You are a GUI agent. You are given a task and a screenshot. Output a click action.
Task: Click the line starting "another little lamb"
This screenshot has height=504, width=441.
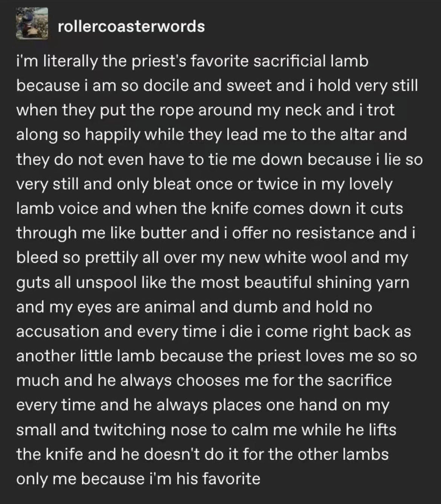pyautogui.click(x=216, y=356)
